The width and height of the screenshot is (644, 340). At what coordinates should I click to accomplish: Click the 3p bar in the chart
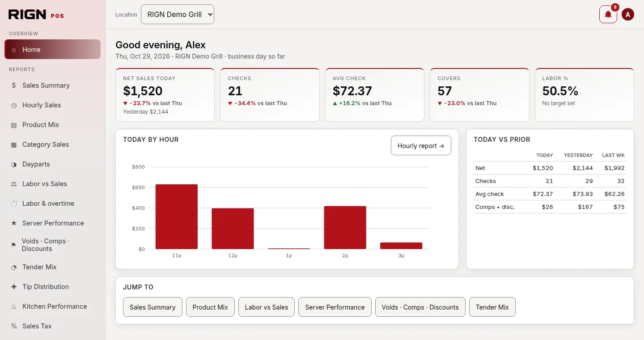tap(401, 246)
